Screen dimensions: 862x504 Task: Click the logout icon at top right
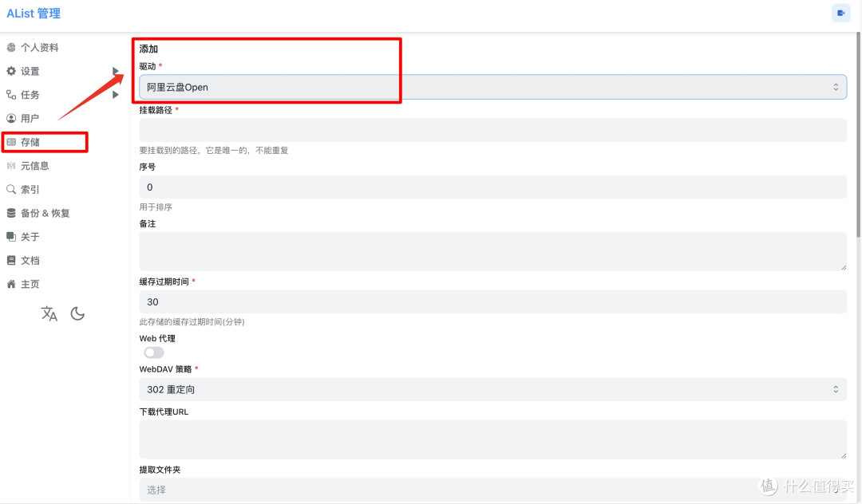click(841, 14)
